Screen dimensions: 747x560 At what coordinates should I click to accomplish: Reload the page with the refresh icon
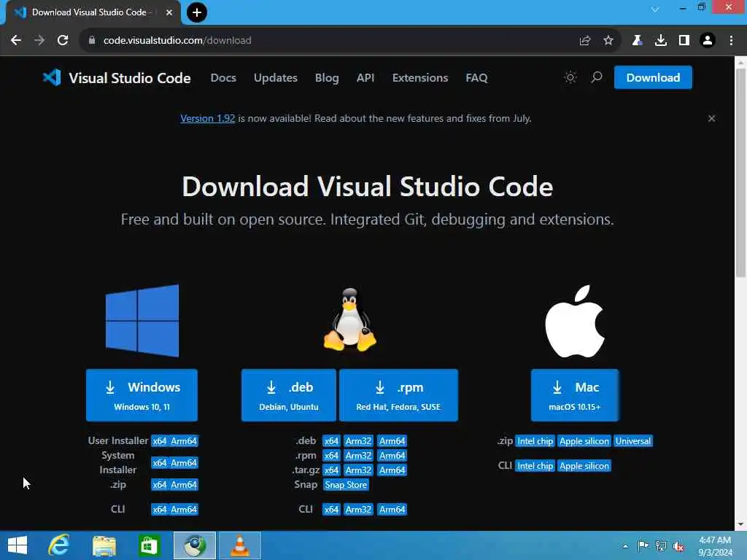(x=63, y=41)
